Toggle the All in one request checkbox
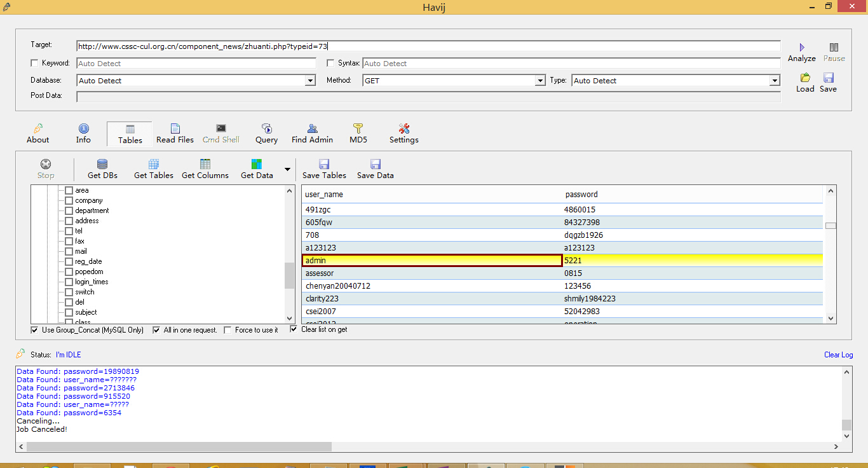 pos(156,330)
